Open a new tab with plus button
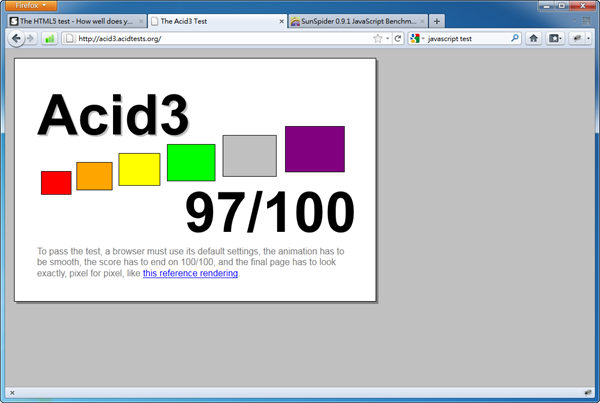This screenshot has width=600, height=403. pyautogui.click(x=437, y=21)
